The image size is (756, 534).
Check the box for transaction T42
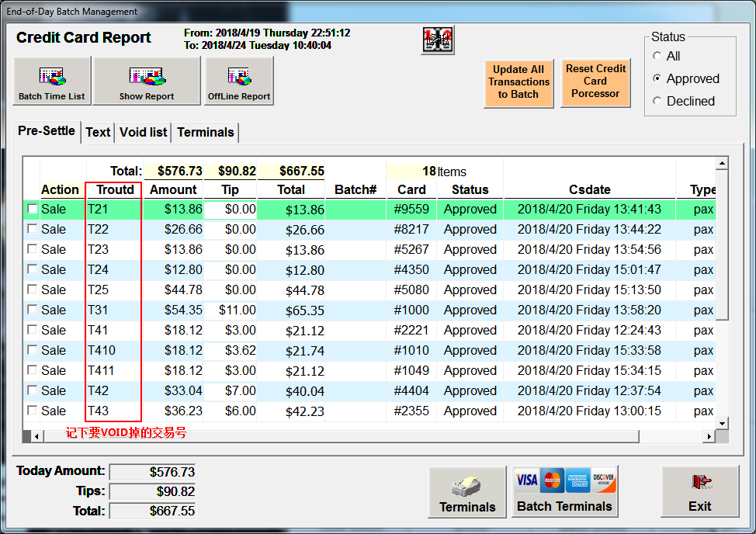[33, 390]
